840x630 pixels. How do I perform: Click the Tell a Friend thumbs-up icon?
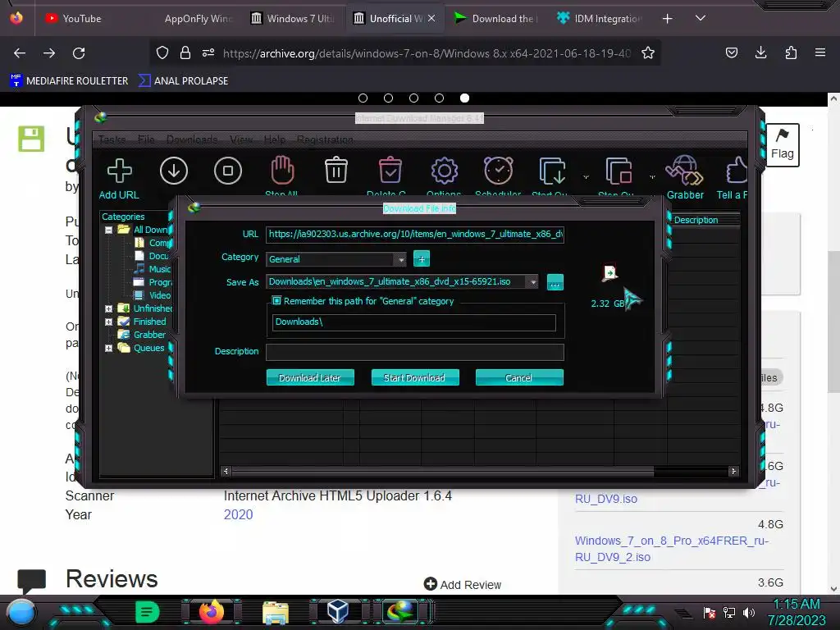[736, 171]
